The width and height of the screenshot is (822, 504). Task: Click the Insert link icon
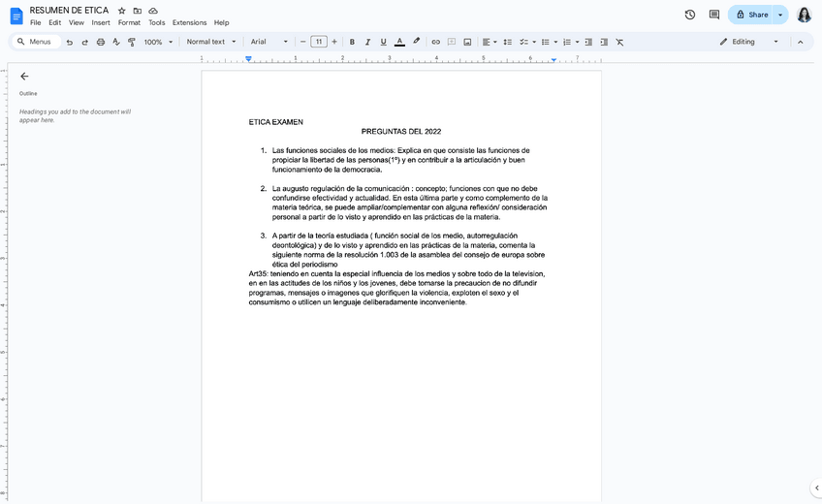point(435,42)
